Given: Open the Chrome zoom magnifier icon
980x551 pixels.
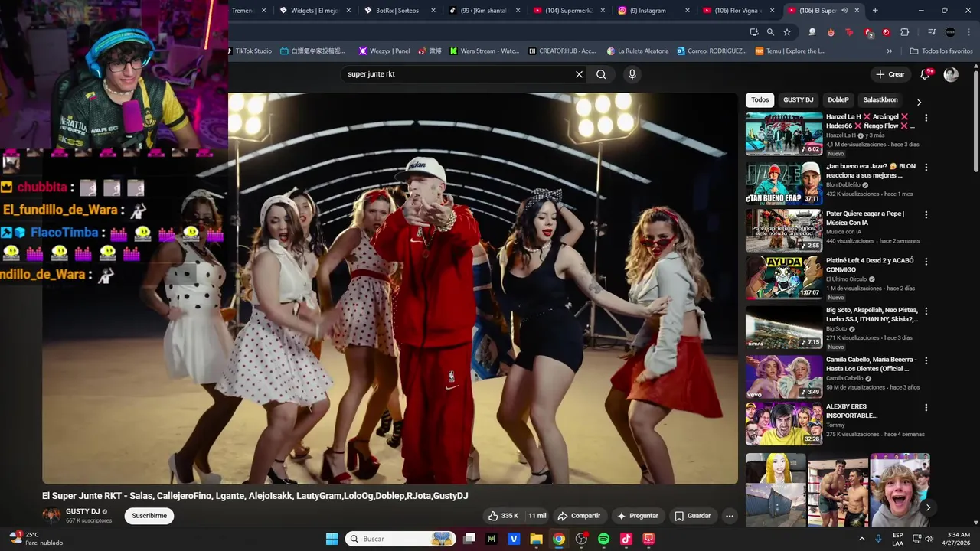Looking at the screenshot, I should [770, 32].
